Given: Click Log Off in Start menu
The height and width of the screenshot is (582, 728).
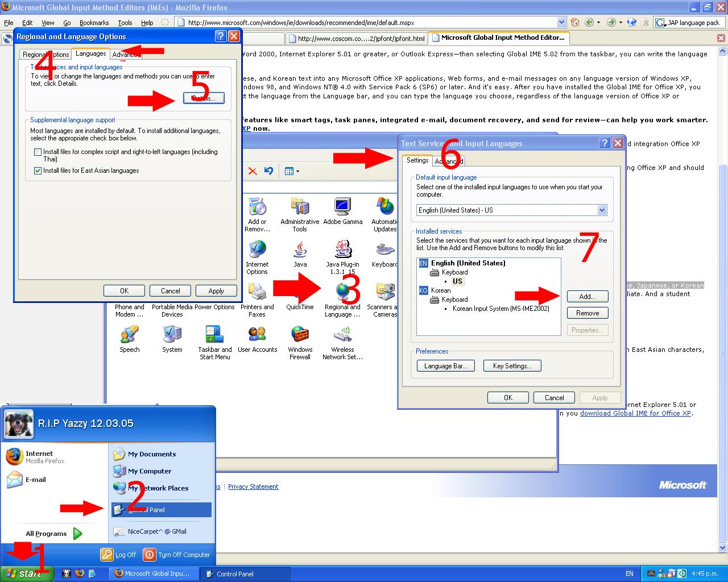Looking at the screenshot, I should [119, 555].
